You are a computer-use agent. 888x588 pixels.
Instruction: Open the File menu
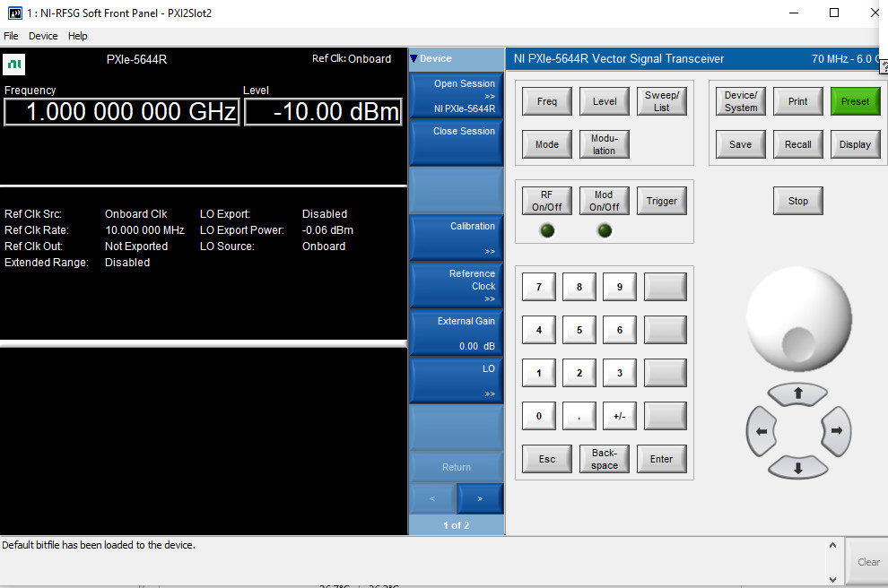point(11,36)
